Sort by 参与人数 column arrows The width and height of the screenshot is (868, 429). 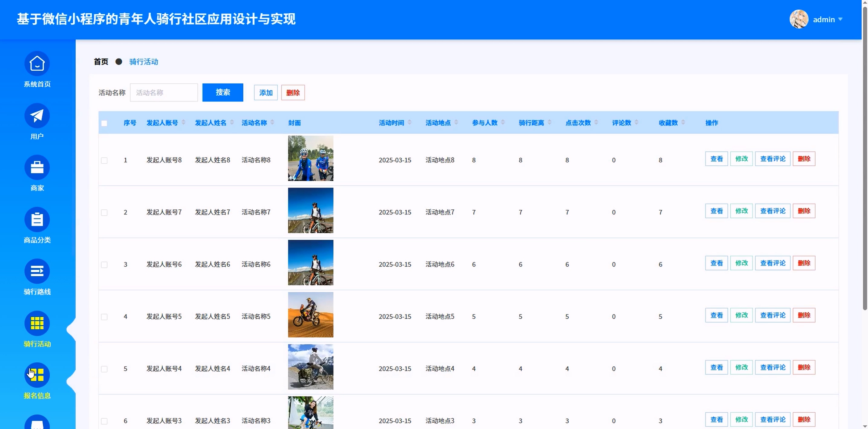(x=503, y=122)
